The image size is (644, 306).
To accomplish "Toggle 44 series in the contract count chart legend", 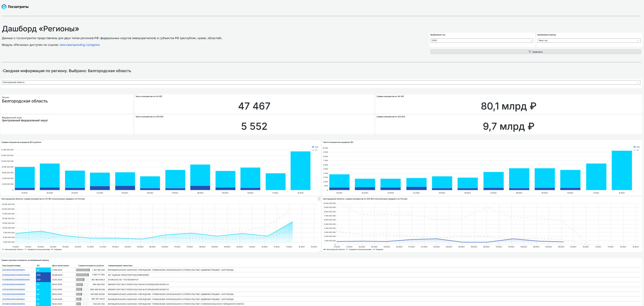I will [636, 150].
